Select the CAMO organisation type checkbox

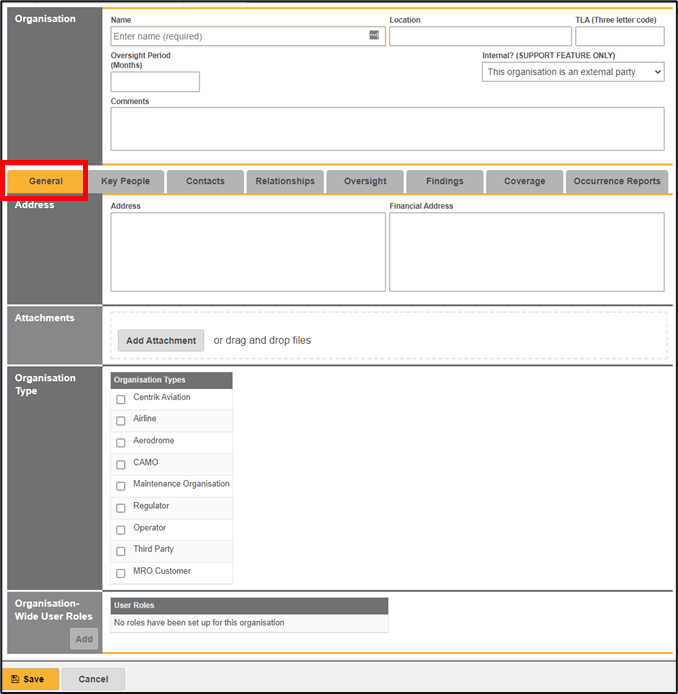[121, 464]
